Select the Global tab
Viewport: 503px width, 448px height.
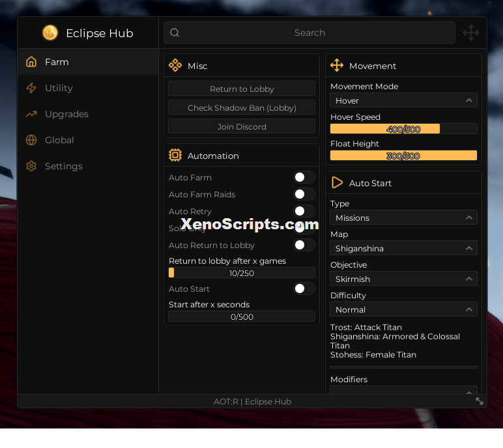pyautogui.click(x=88, y=140)
